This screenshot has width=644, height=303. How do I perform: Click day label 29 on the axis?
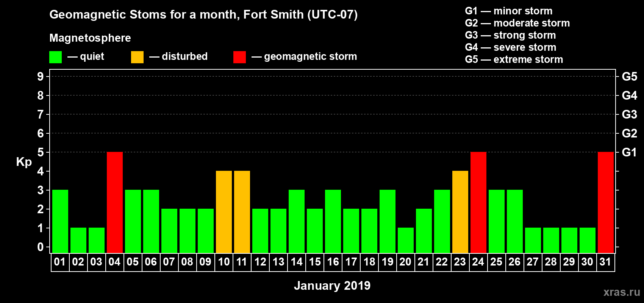[x=569, y=262]
